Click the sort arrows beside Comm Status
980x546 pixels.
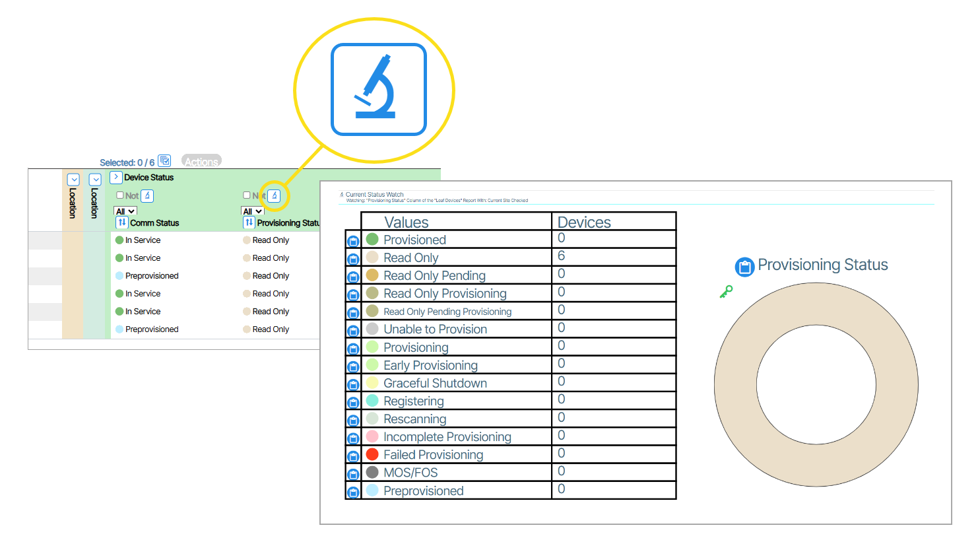click(122, 222)
